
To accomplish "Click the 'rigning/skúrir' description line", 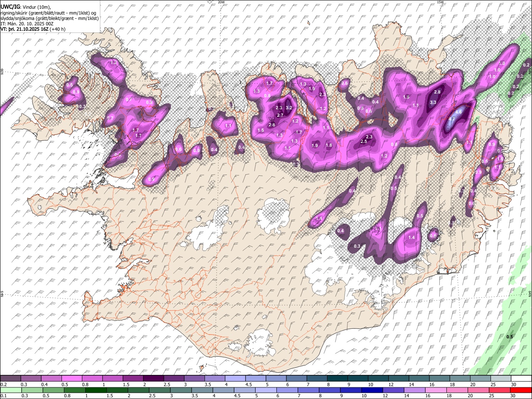I will (x=48, y=12).
